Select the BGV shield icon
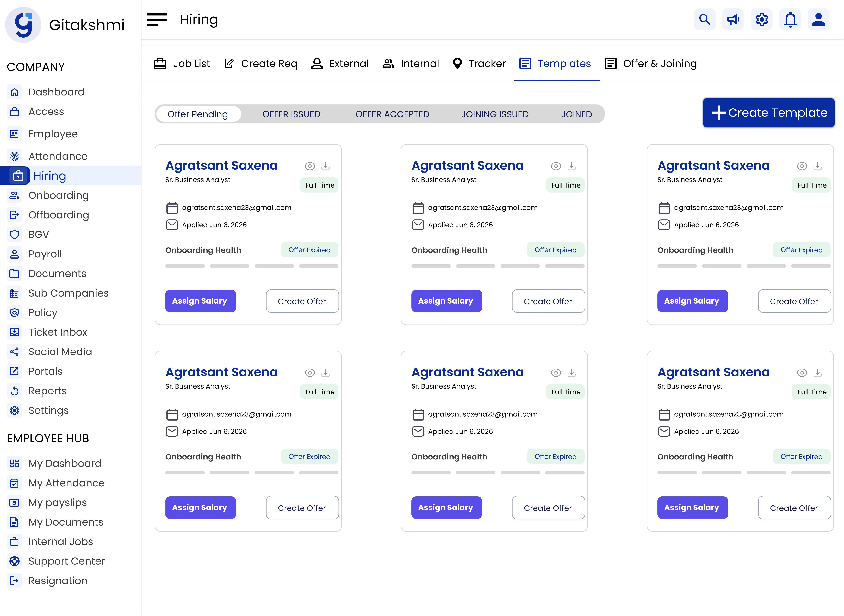 point(15,235)
